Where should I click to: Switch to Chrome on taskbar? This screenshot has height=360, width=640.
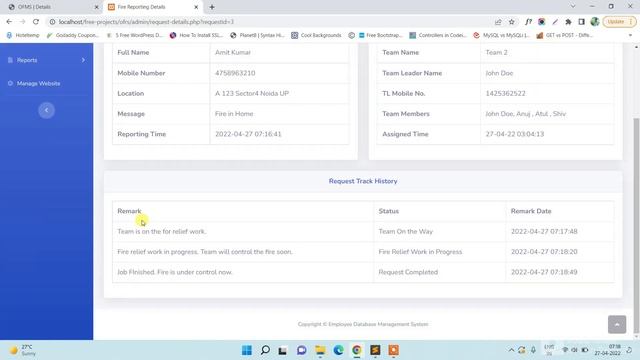click(357, 350)
